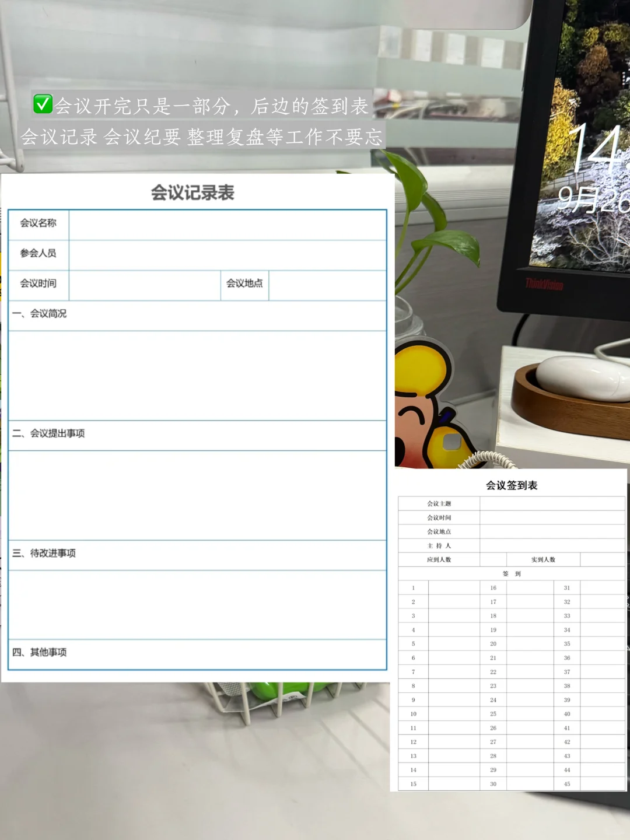Mark attendee number 16 as signed in
This screenshot has width=630, height=840.
click(x=531, y=587)
